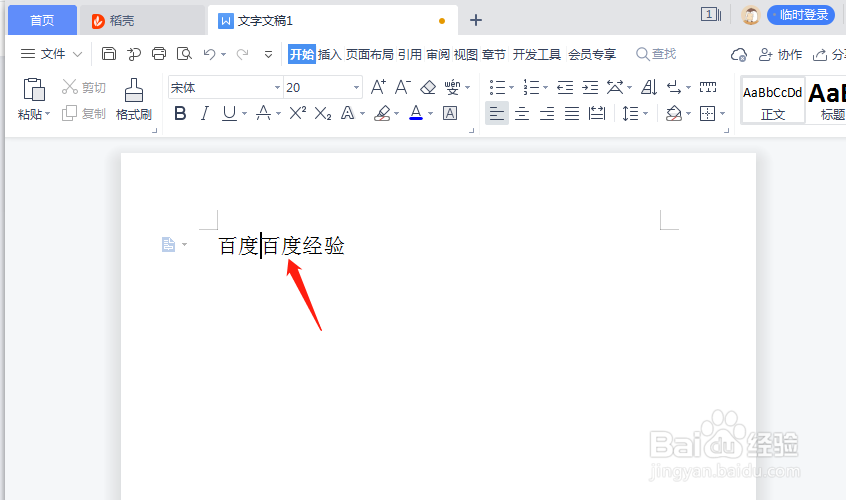Click the Save icon in quick toolbar

(109, 53)
